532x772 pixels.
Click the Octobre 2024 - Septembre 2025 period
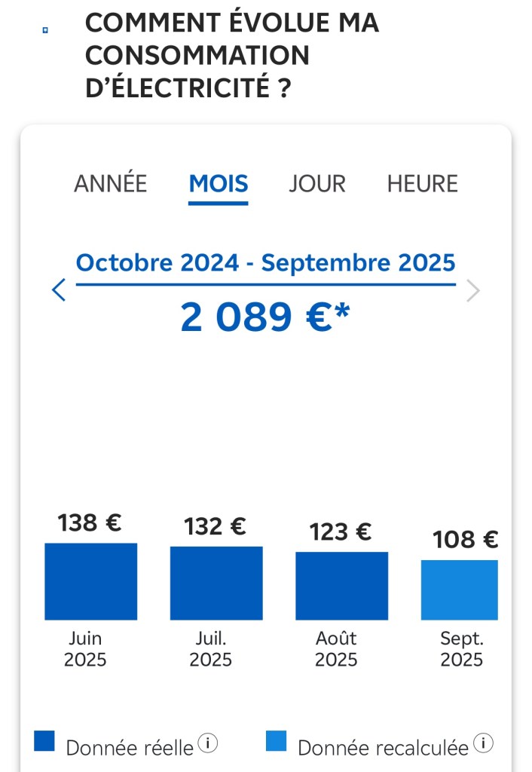(266, 263)
